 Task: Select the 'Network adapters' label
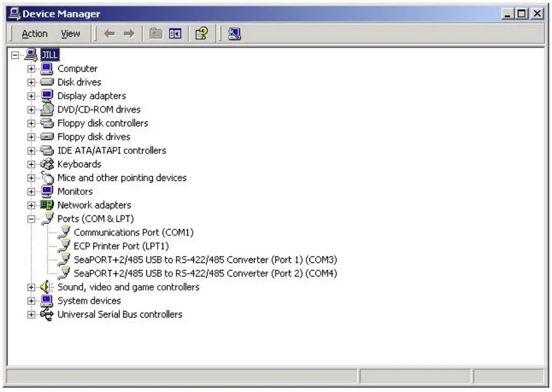click(x=94, y=205)
